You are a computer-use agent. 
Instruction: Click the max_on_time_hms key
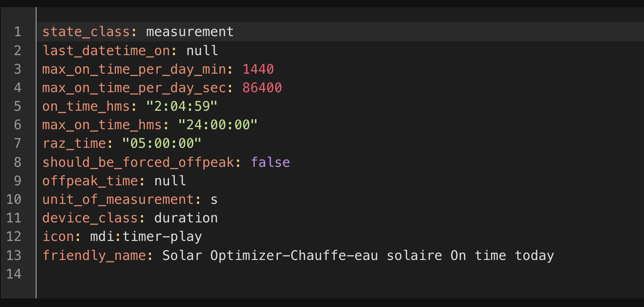102,125
